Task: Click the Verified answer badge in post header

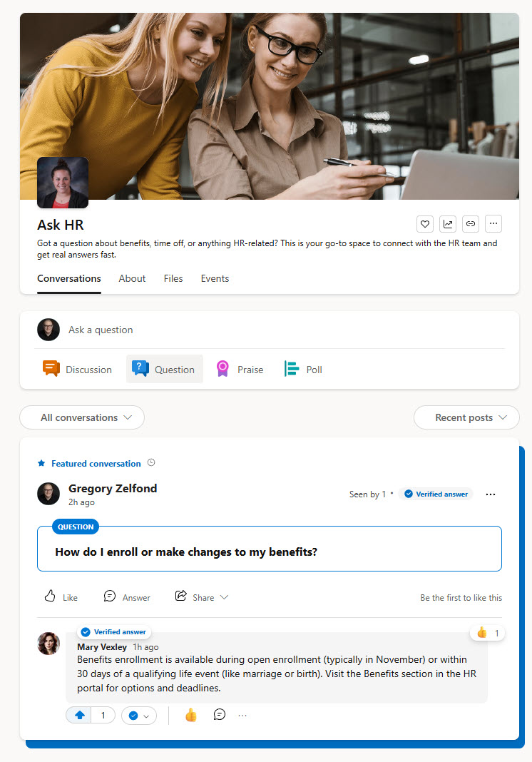Action: (436, 494)
